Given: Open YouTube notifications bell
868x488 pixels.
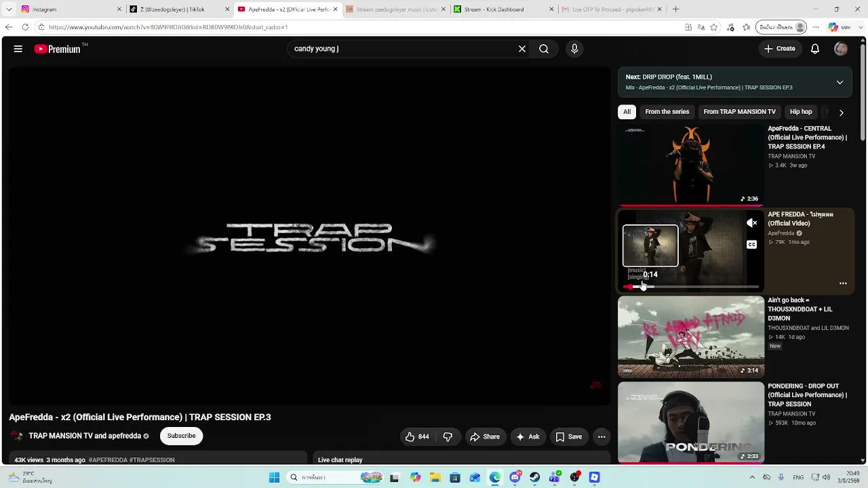Looking at the screenshot, I should [x=815, y=49].
